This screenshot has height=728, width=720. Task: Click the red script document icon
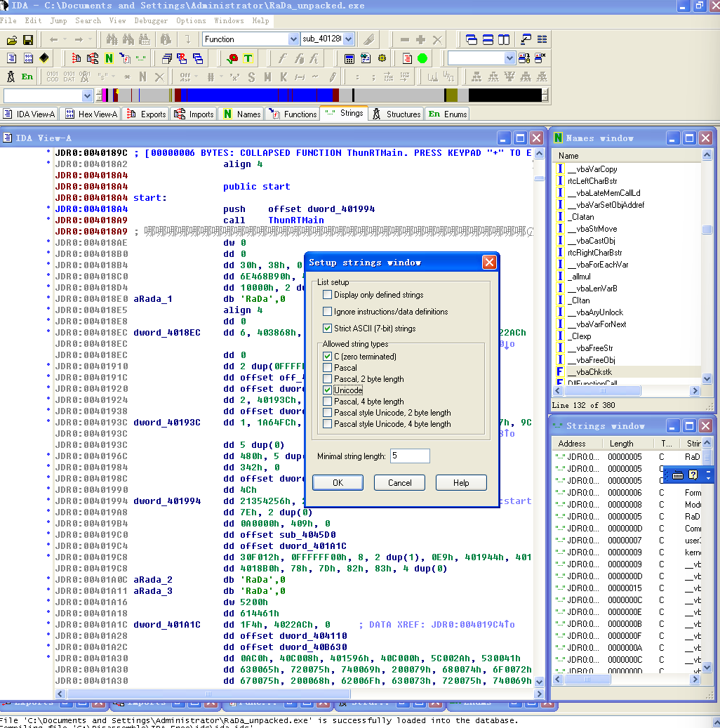pyautogui.click(x=407, y=58)
